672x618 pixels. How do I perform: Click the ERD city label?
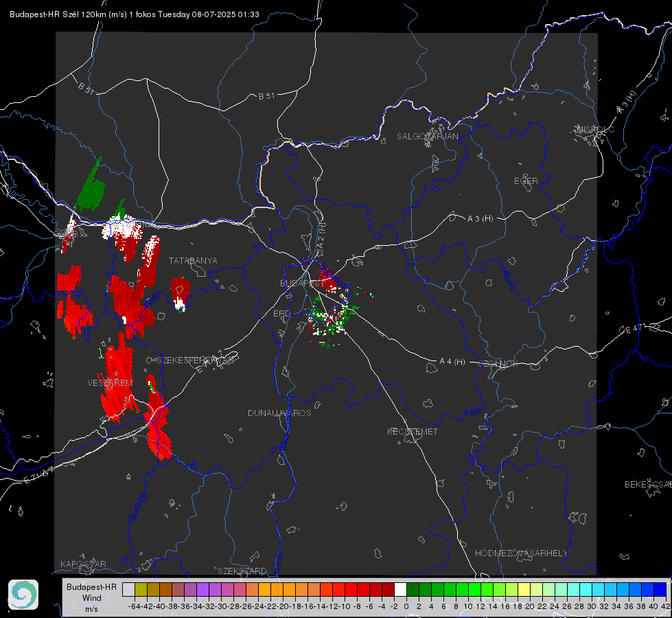281,314
